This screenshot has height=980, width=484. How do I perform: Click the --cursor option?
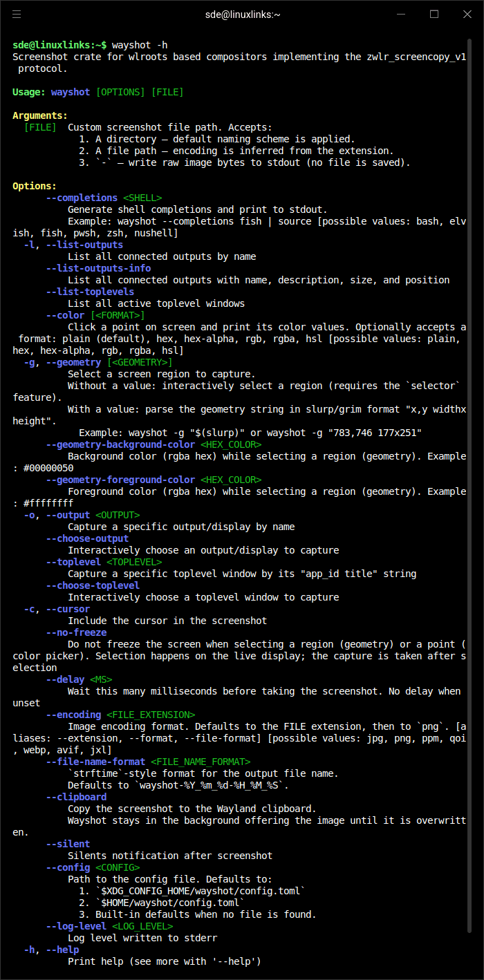[x=68, y=609]
